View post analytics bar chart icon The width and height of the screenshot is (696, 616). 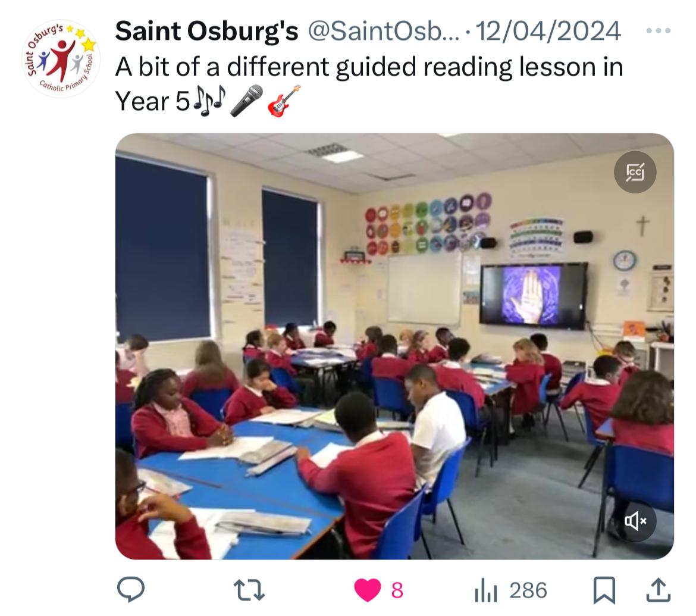click(485, 590)
